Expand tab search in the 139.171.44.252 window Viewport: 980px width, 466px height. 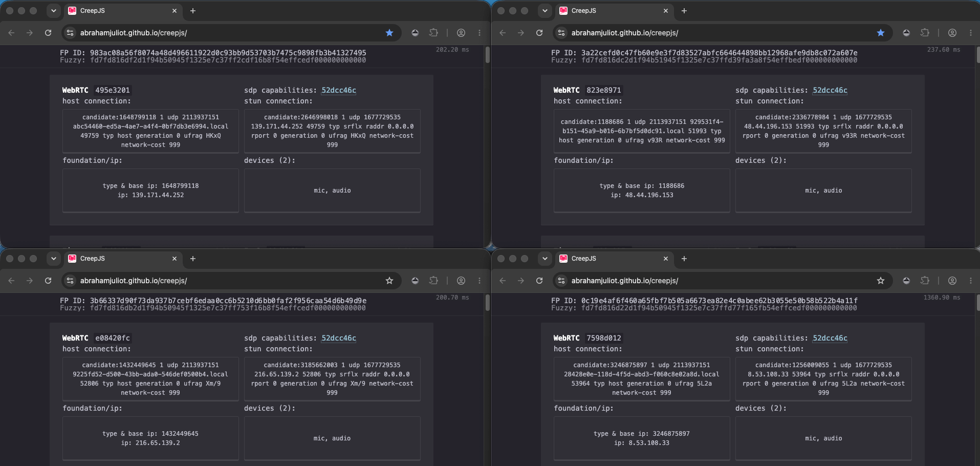(x=54, y=11)
